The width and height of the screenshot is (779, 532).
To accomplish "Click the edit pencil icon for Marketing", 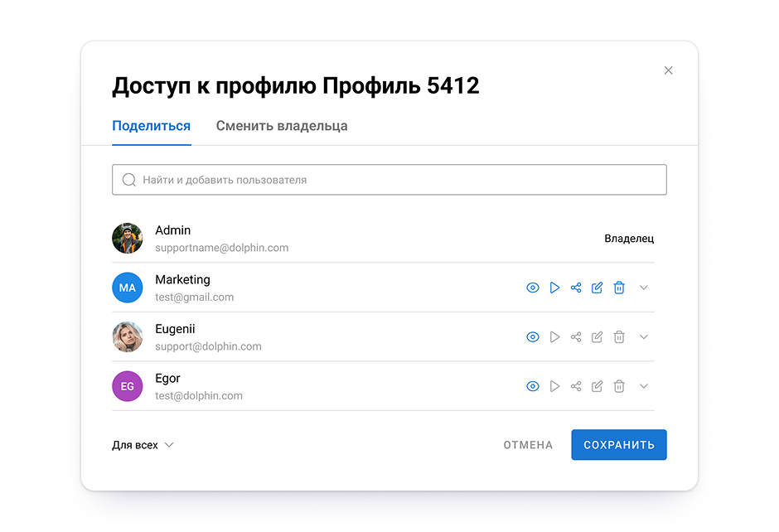I will [597, 288].
